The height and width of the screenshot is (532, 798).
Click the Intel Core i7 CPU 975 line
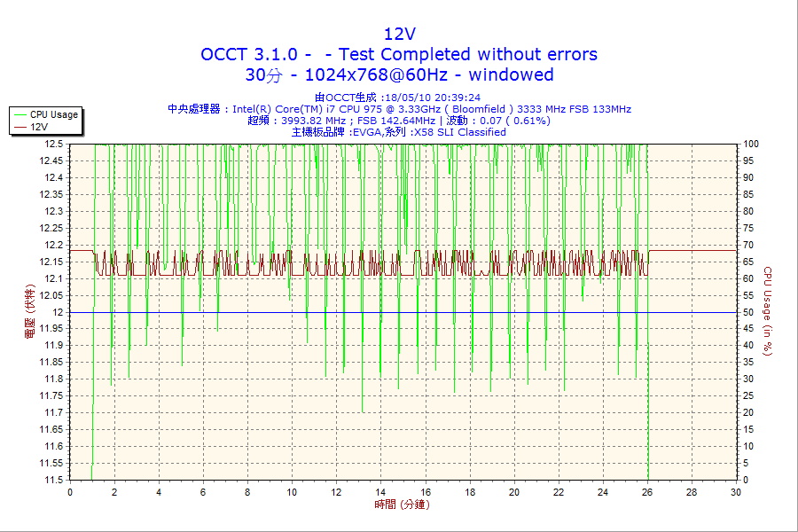click(x=399, y=109)
